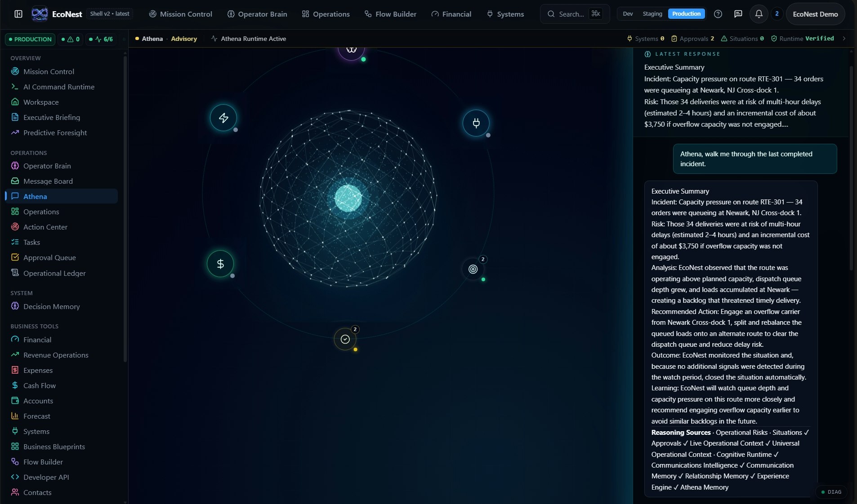Open Financial top navigation tab
Screen dimensions: 857x504
click(451, 14)
